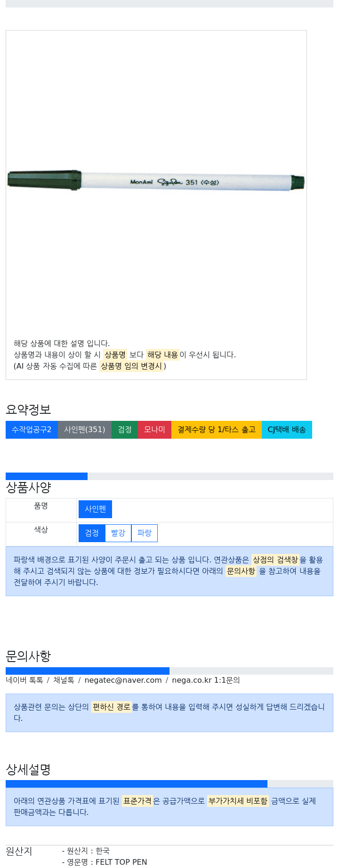Switch color to 빨강
Screen dimensions: 339x868
pos(118,533)
